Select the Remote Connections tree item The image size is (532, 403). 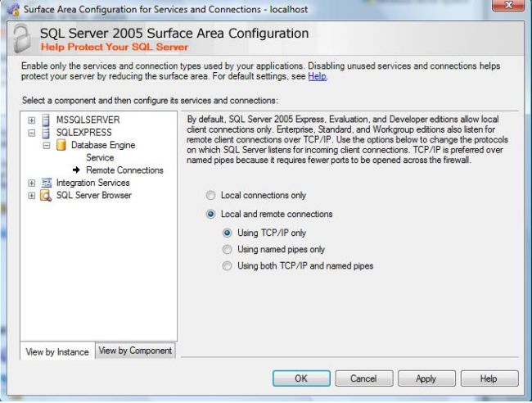(124, 170)
